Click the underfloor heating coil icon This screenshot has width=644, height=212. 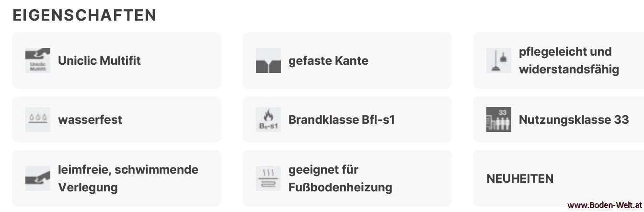[268, 178]
